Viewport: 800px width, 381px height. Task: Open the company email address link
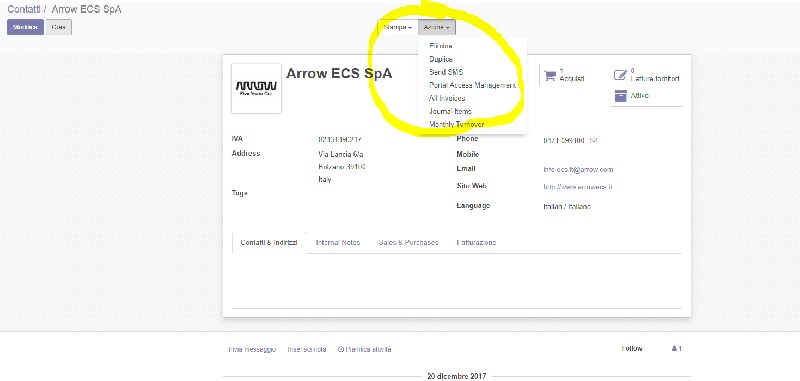click(579, 169)
